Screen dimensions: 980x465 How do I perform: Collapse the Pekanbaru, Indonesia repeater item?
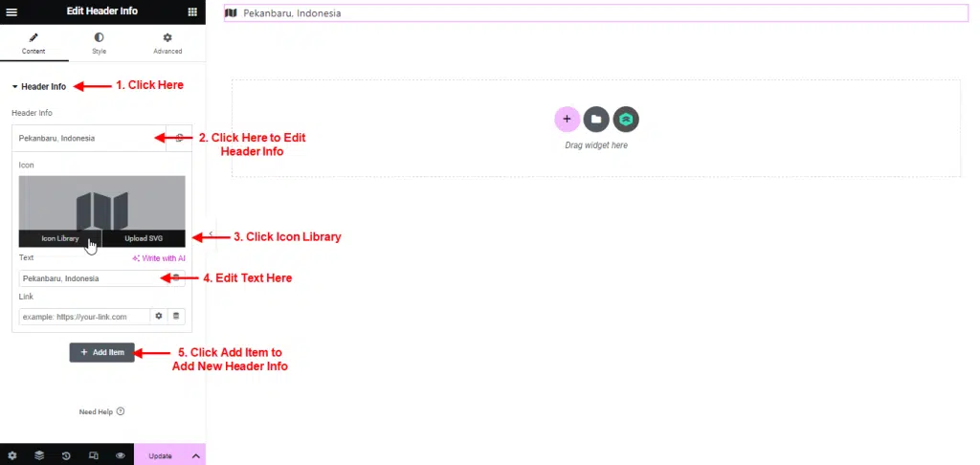89,138
